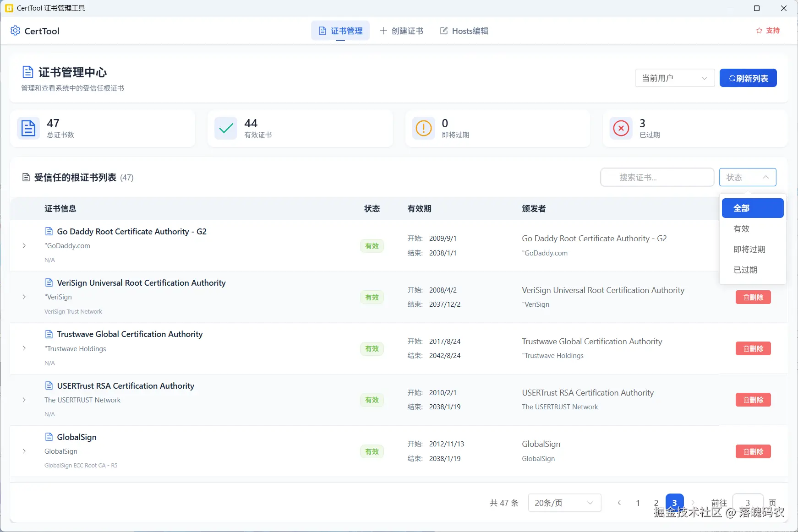Click the CertTool gear logo icon
This screenshot has width=798, height=532.
click(15, 31)
